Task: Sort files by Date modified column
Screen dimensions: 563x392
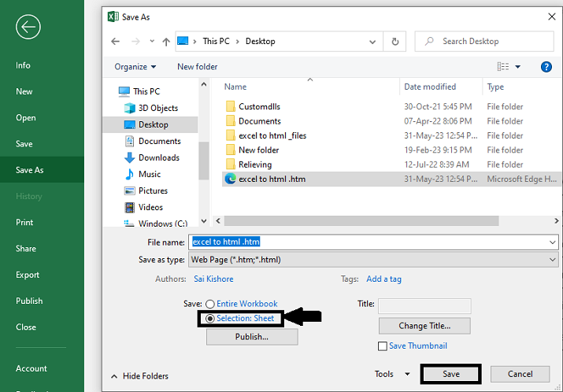Action: coord(430,87)
